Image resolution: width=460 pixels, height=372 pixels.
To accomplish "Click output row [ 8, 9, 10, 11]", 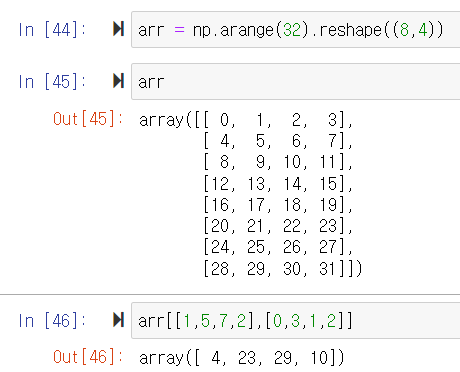I will pos(278,162).
